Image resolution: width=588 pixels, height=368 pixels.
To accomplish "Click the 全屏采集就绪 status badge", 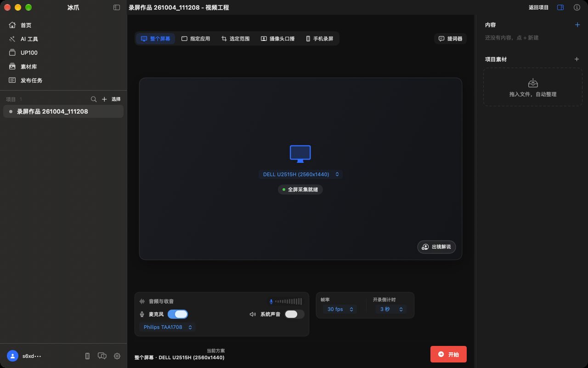I will point(300,190).
